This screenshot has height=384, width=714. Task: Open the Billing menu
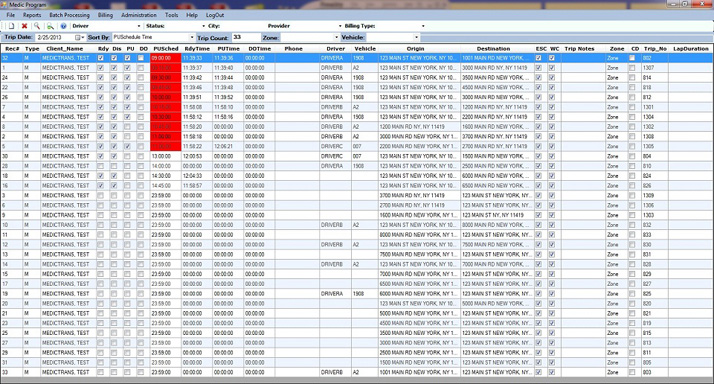(105, 15)
